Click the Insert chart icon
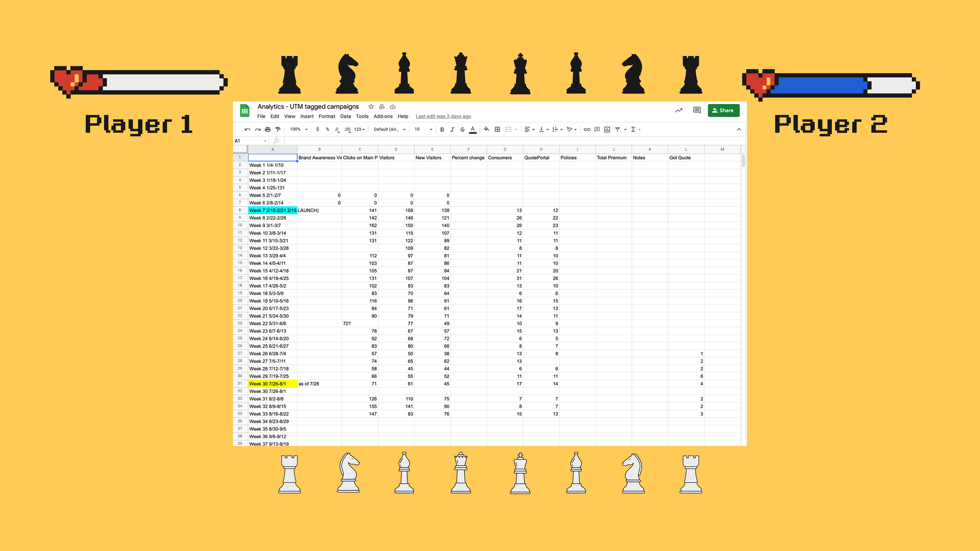Viewport: 980px width, 551px height. tap(607, 129)
